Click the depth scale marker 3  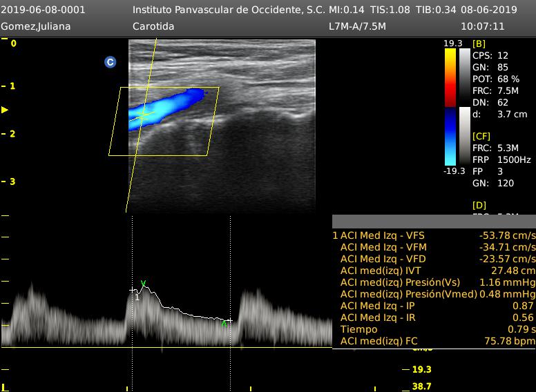12,182
